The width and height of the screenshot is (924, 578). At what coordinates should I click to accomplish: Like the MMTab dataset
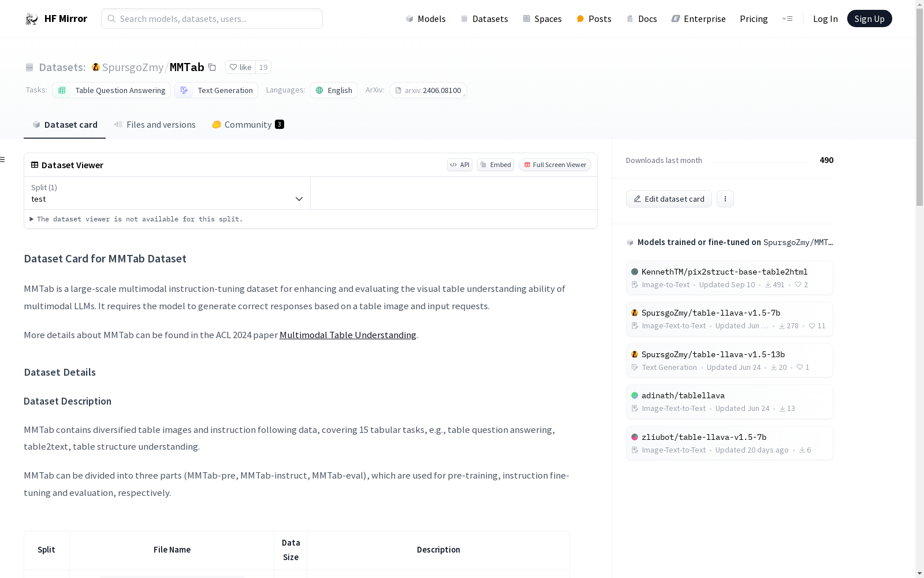(241, 67)
